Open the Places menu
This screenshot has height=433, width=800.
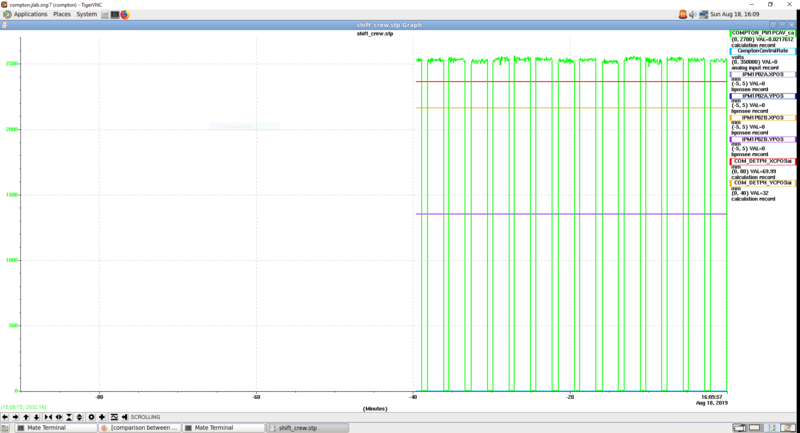(x=62, y=14)
